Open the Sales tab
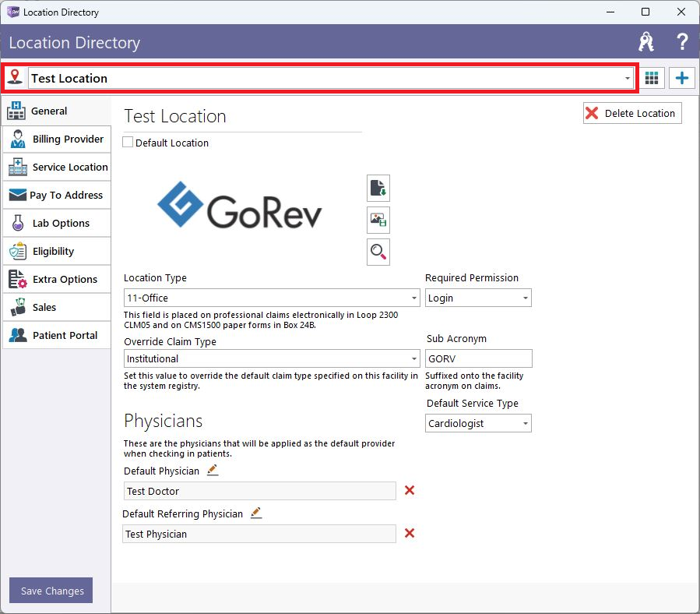700x614 pixels. (x=57, y=307)
